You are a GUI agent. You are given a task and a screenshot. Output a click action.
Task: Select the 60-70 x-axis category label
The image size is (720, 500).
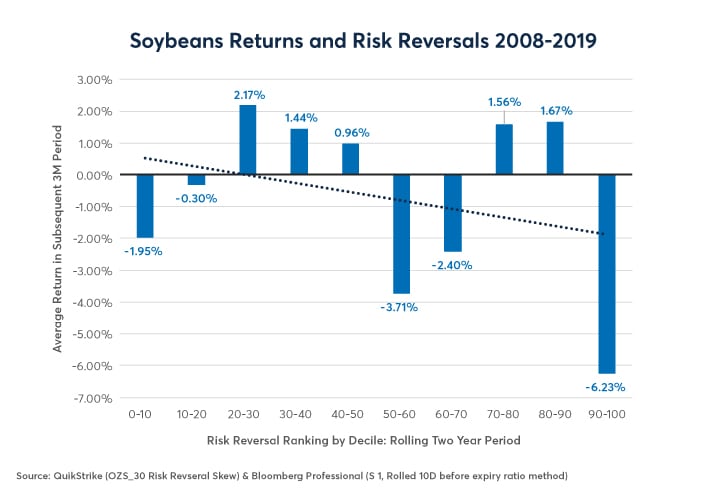click(x=453, y=412)
